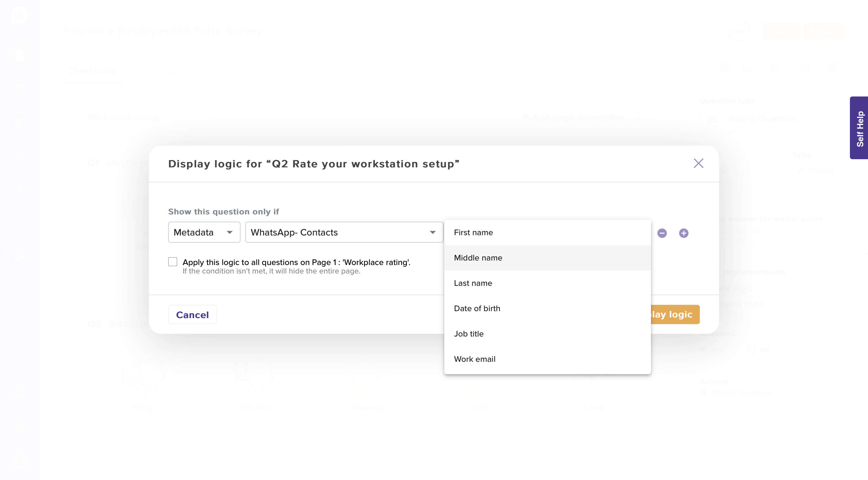Click the minus icon to remove condition
The height and width of the screenshot is (480, 868).
tap(662, 233)
